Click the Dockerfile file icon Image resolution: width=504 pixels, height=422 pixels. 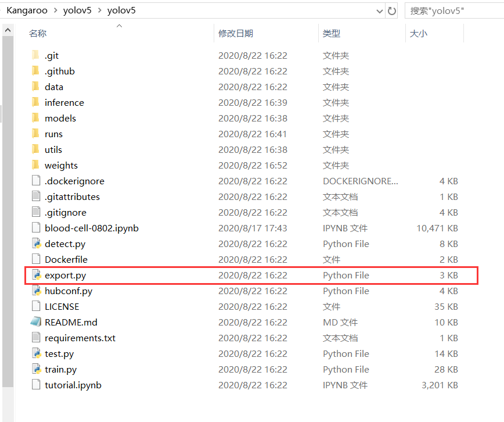36,259
